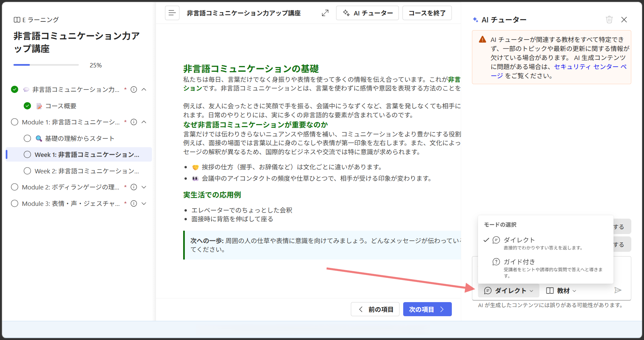Image resolution: width=644 pixels, height=340 pixels.
Task: Choose ガイド付き mode in the popup
Action: [545, 268]
